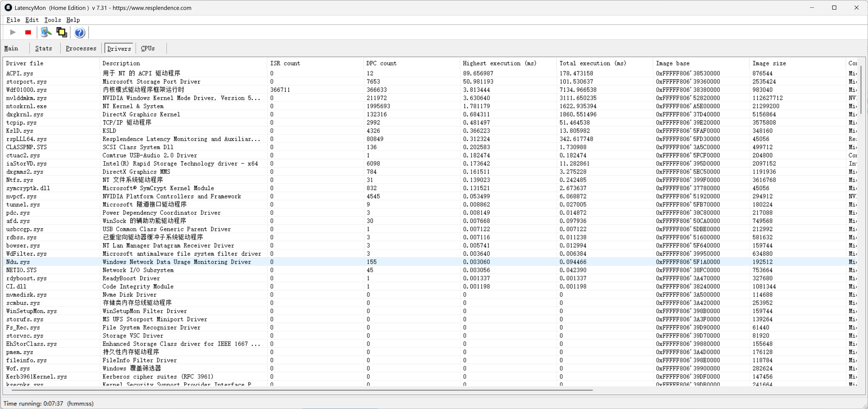Switch to the Main tab

[11, 48]
